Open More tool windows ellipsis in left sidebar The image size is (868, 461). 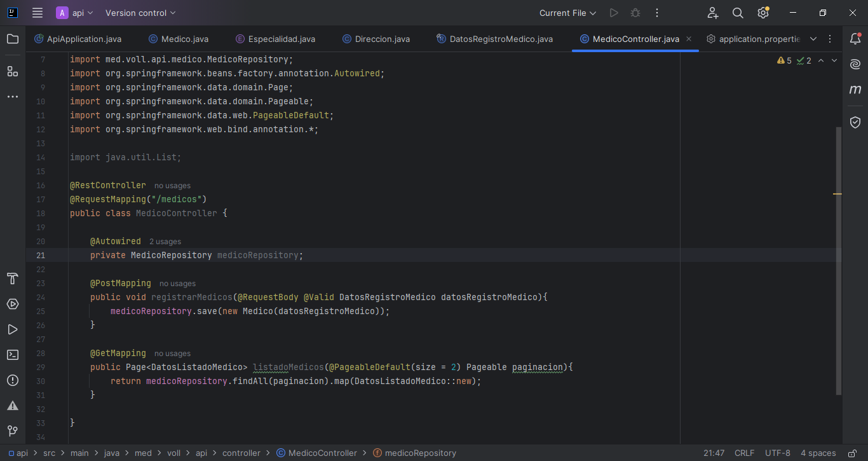13,97
